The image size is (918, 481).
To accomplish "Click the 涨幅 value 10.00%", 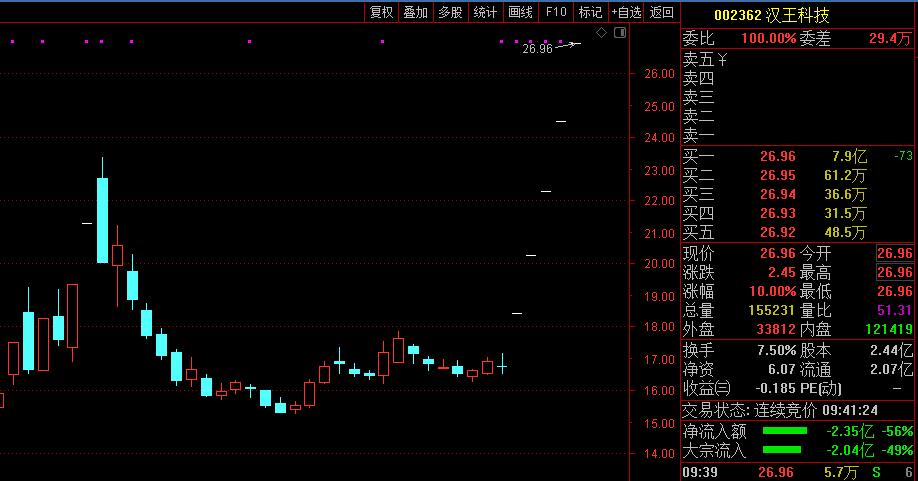I will [x=773, y=291].
